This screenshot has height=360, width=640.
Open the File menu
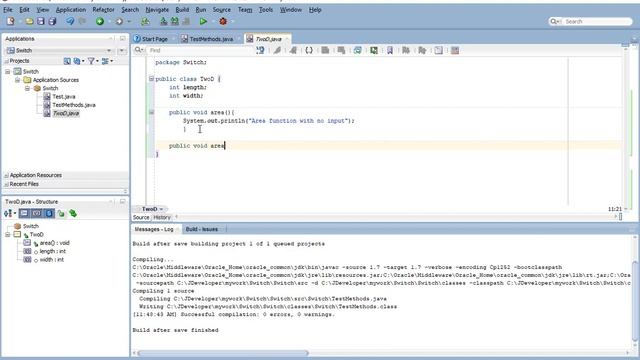point(8,9)
